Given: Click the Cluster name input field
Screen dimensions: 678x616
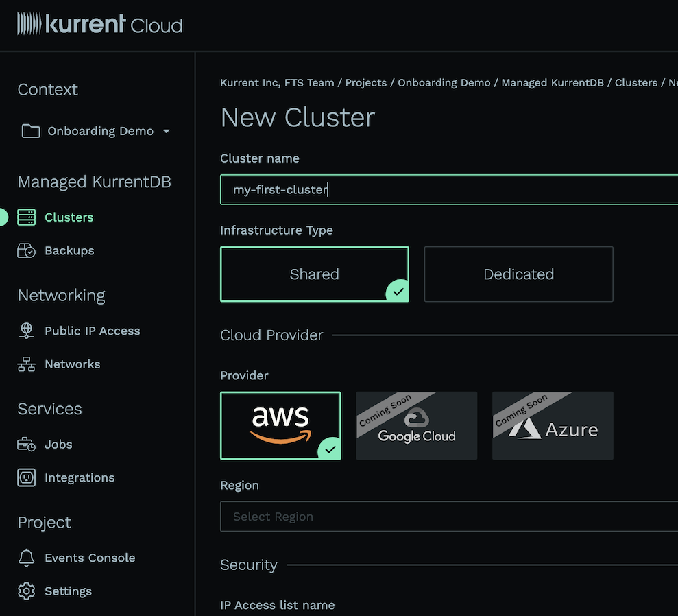Looking at the screenshot, I should point(449,189).
